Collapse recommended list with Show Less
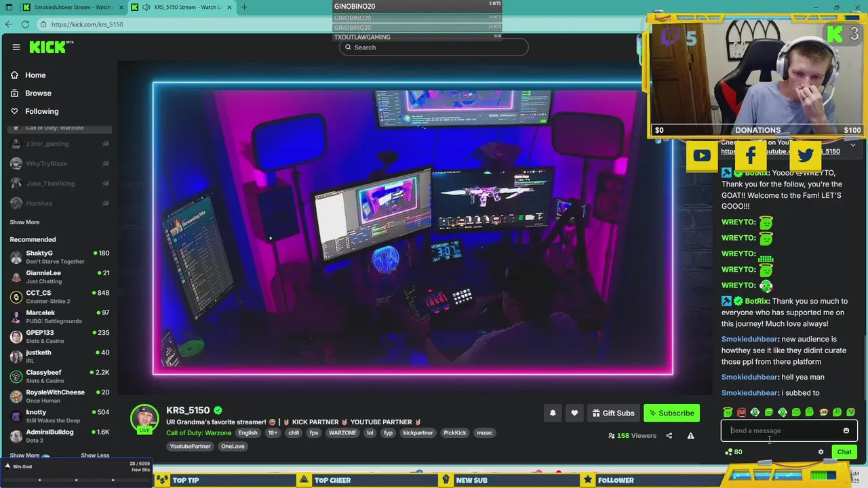 point(95,455)
